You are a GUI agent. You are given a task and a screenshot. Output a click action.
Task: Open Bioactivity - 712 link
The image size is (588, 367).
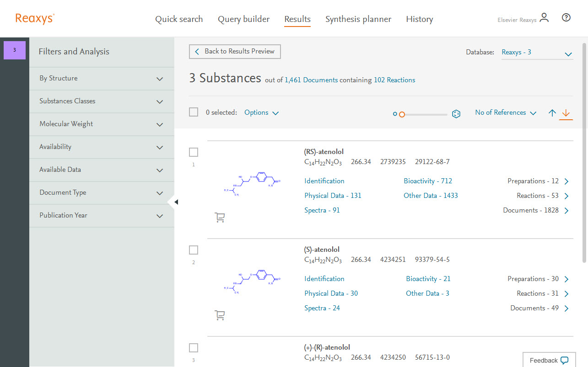(x=427, y=181)
